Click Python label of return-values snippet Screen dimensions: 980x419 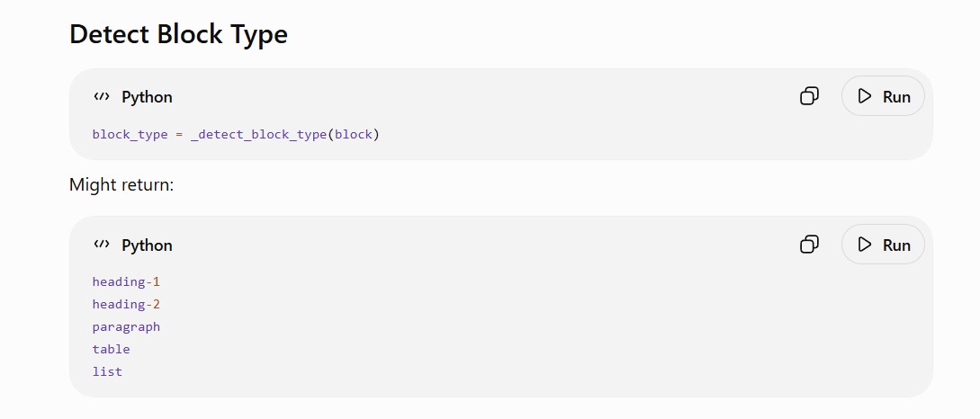(x=147, y=245)
